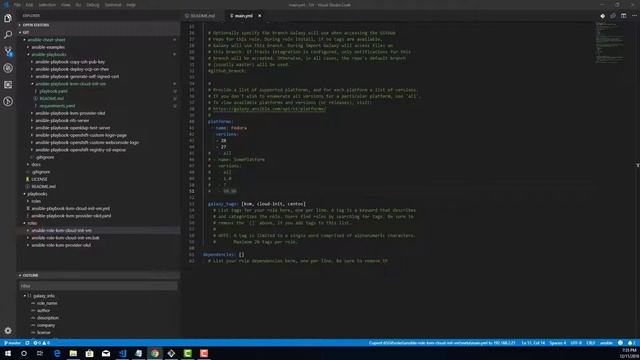
Task: Click Ln/Col indicator in status bar
Action: [533, 343]
